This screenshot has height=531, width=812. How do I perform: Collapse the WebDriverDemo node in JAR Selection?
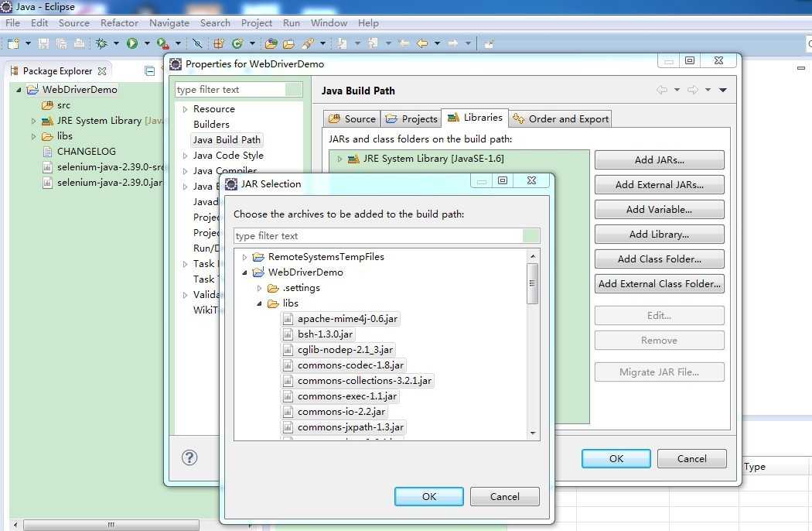click(x=244, y=272)
